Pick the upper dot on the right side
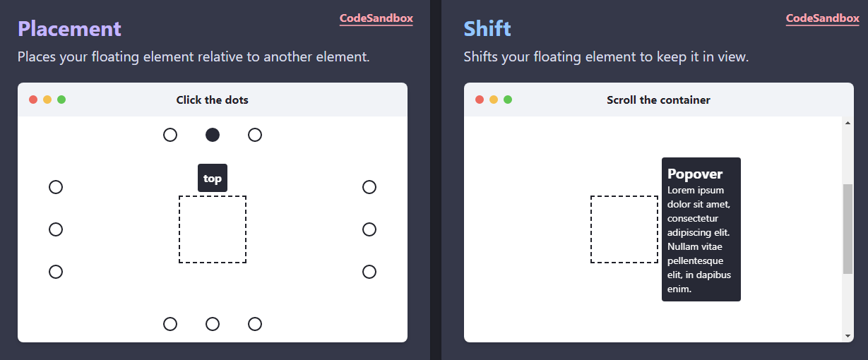 pos(369,187)
